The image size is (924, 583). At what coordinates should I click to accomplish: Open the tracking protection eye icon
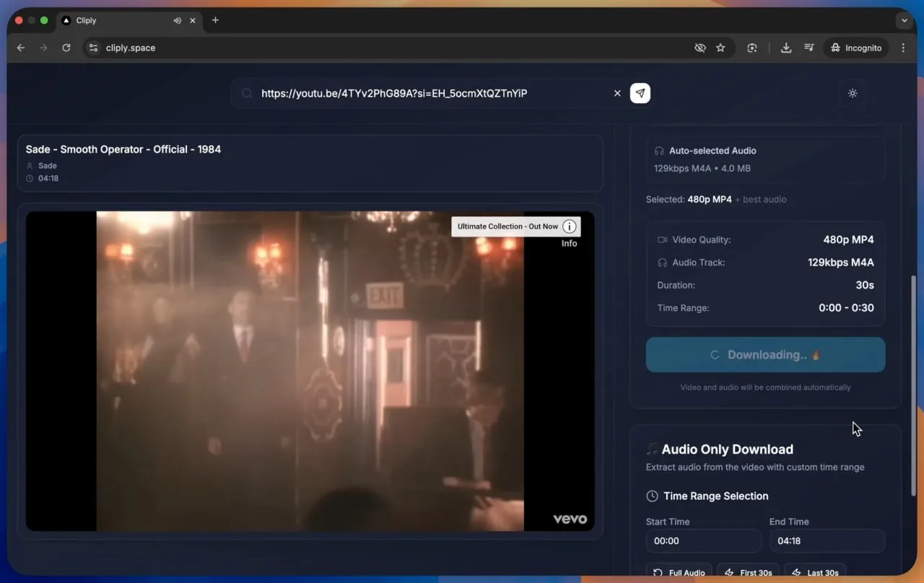coord(699,48)
